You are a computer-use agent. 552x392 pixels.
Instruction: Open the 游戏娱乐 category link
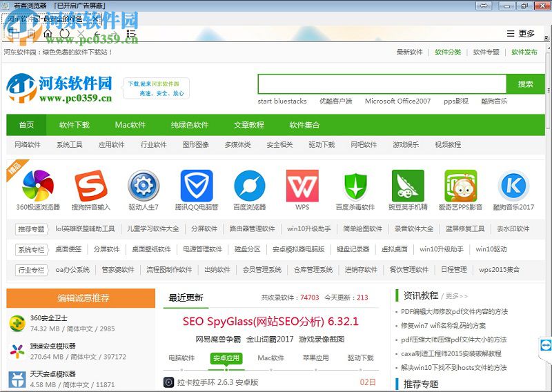pos(406,145)
